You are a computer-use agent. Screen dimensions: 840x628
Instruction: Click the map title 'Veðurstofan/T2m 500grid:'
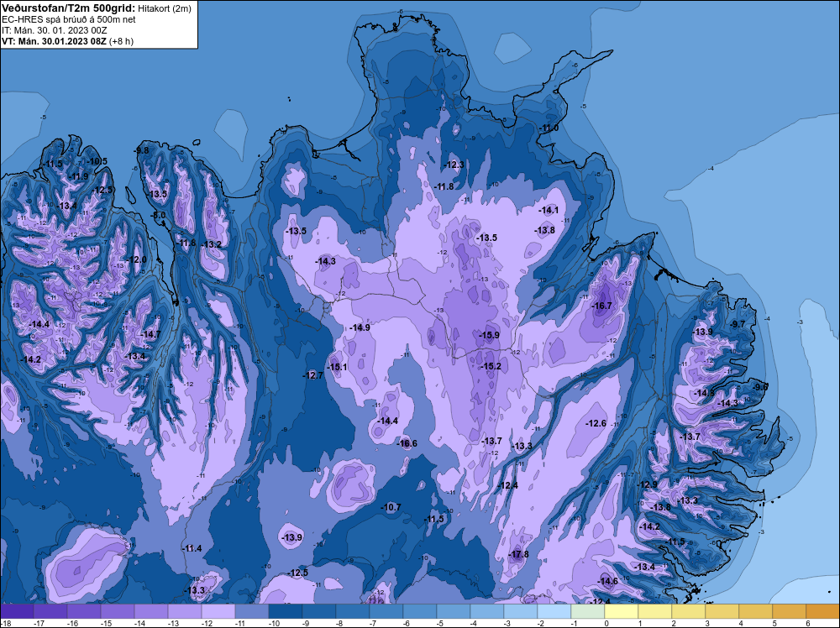coord(69,8)
